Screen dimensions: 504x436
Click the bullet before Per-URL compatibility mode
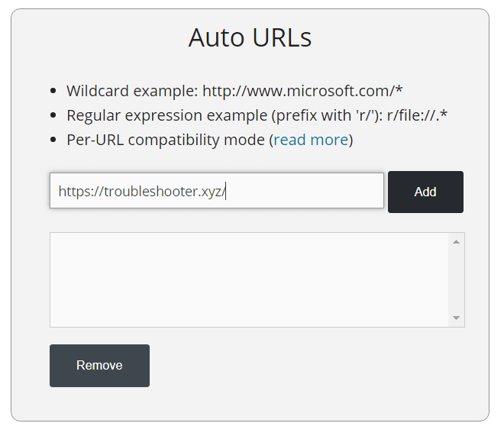[53, 140]
